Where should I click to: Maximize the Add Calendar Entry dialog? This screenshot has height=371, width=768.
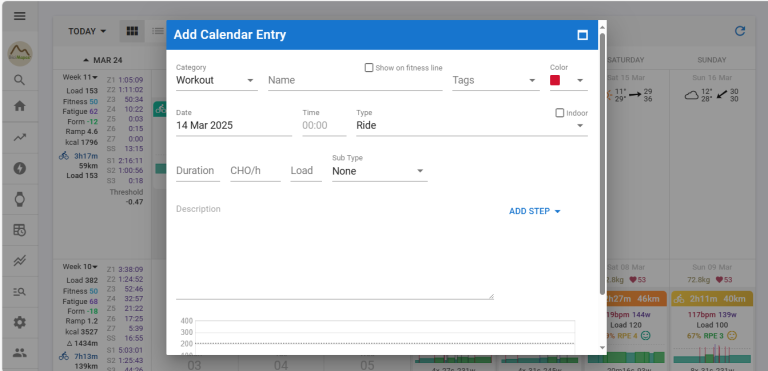point(582,35)
